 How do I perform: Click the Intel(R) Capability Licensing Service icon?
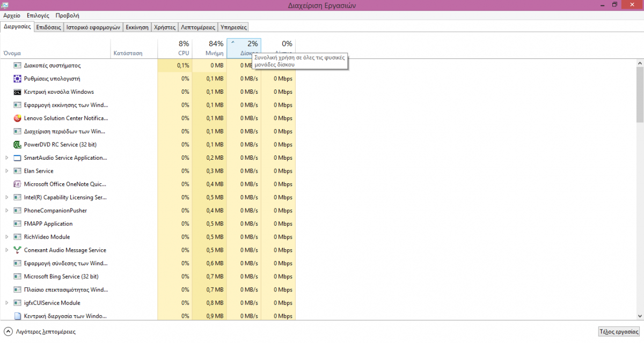[x=17, y=198]
